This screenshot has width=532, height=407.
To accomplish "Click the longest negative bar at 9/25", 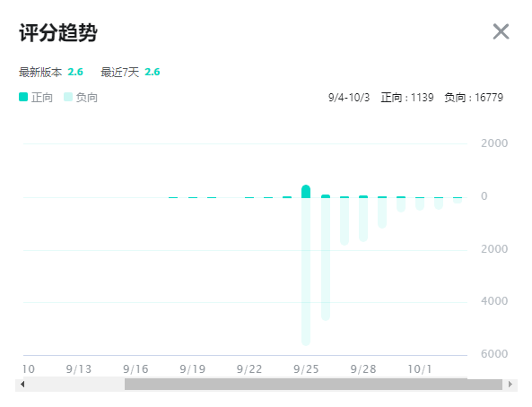I will tap(306, 272).
